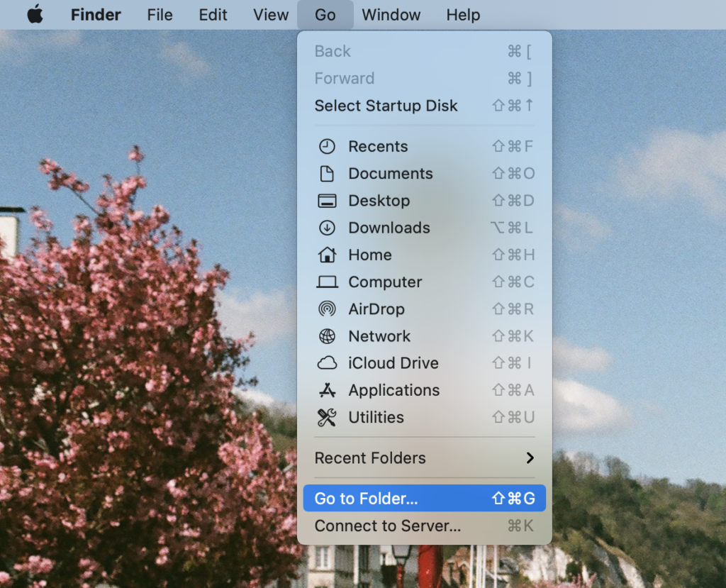Click the Documents page icon
Viewport: 726px width, 588px height.
(327, 174)
